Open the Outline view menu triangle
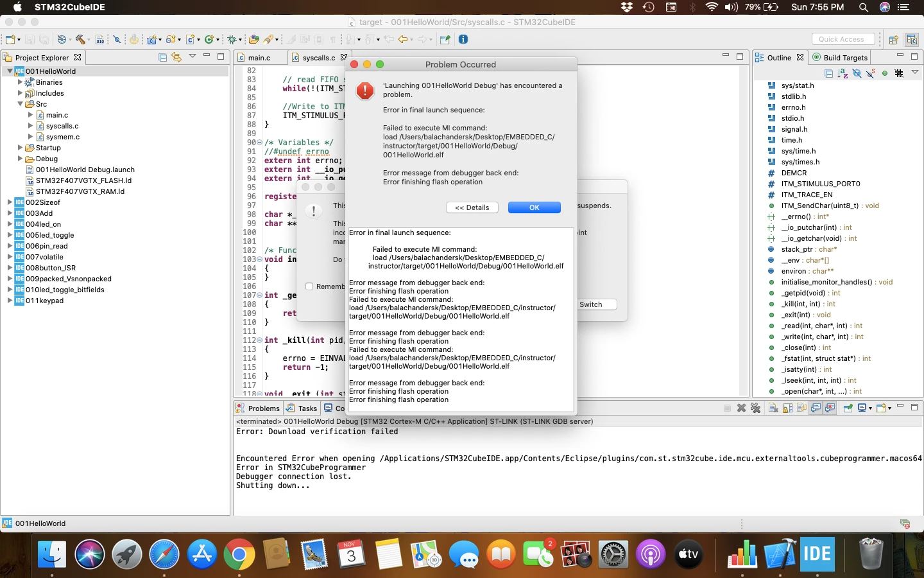The image size is (924, 578). tap(915, 73)
